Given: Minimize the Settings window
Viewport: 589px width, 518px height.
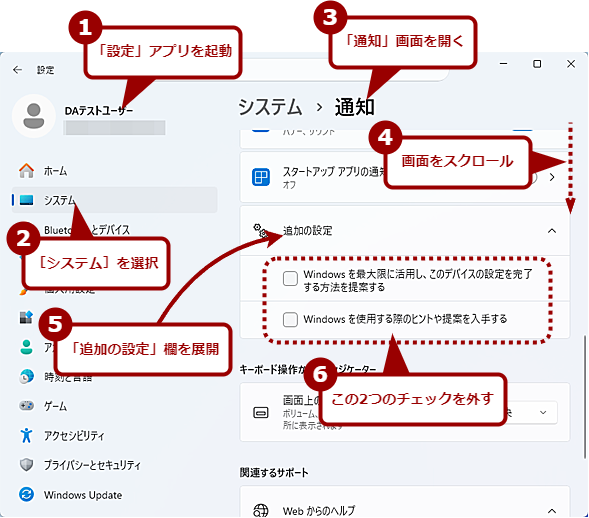Looking at the screenshot, I should 503,64.
